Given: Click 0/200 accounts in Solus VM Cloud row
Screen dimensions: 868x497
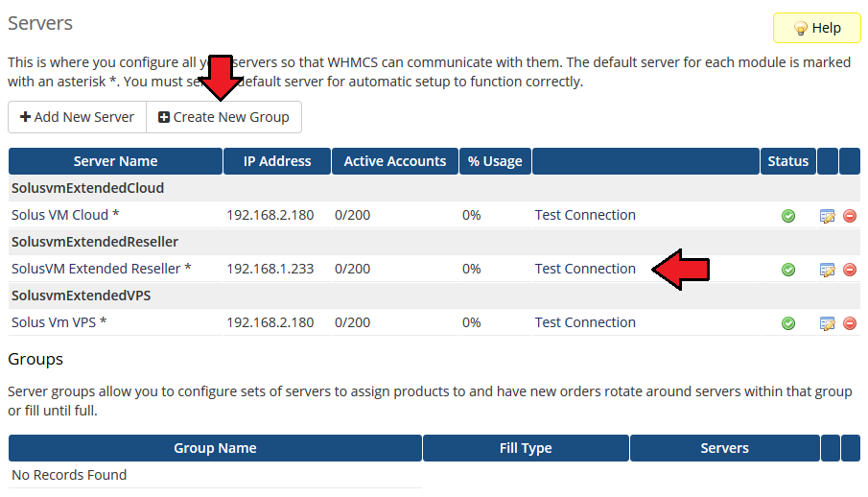Looking at the screenshot, I should tap(353, 215).
